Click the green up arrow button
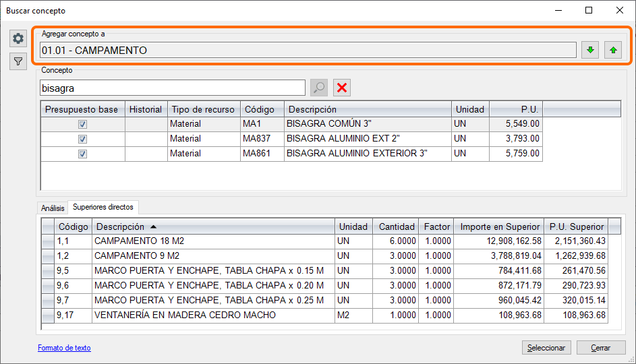 pyautogui.click(x=613, y=51)
